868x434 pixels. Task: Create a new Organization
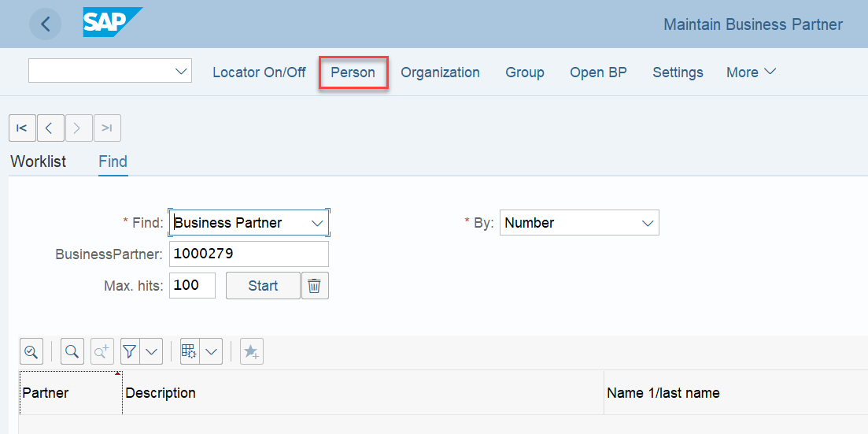(440, 72)
